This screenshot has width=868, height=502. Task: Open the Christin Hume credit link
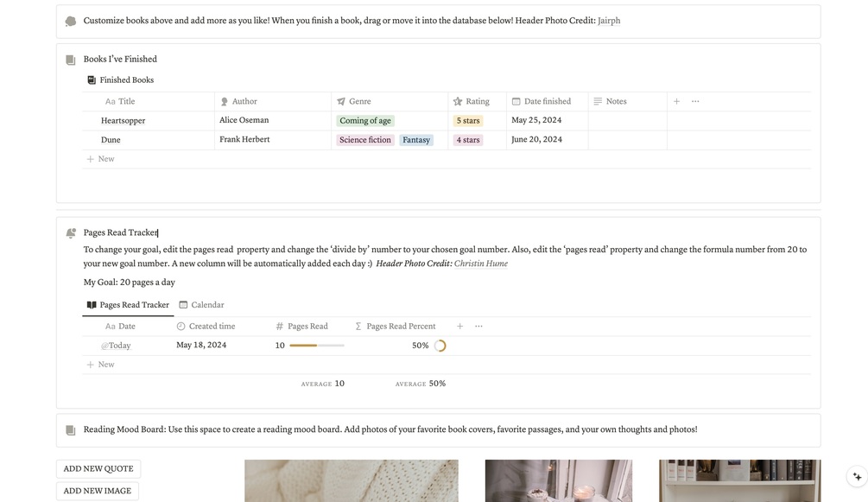[481, 264]
